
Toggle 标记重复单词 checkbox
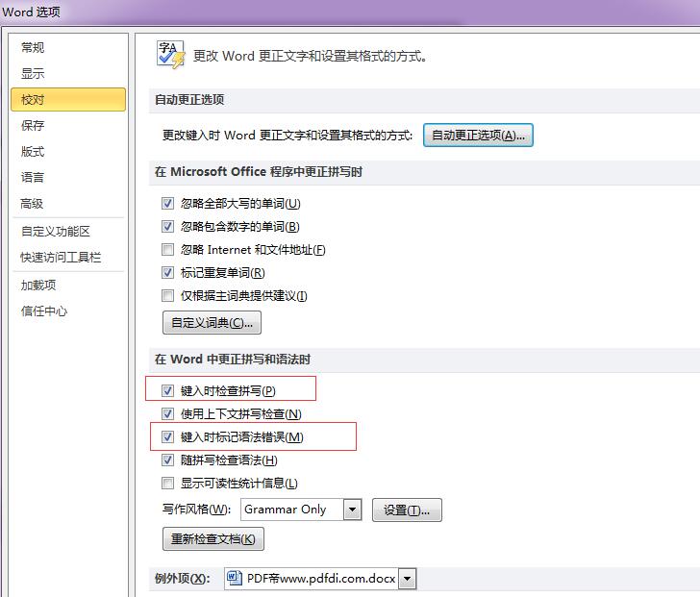coord(167,273)
